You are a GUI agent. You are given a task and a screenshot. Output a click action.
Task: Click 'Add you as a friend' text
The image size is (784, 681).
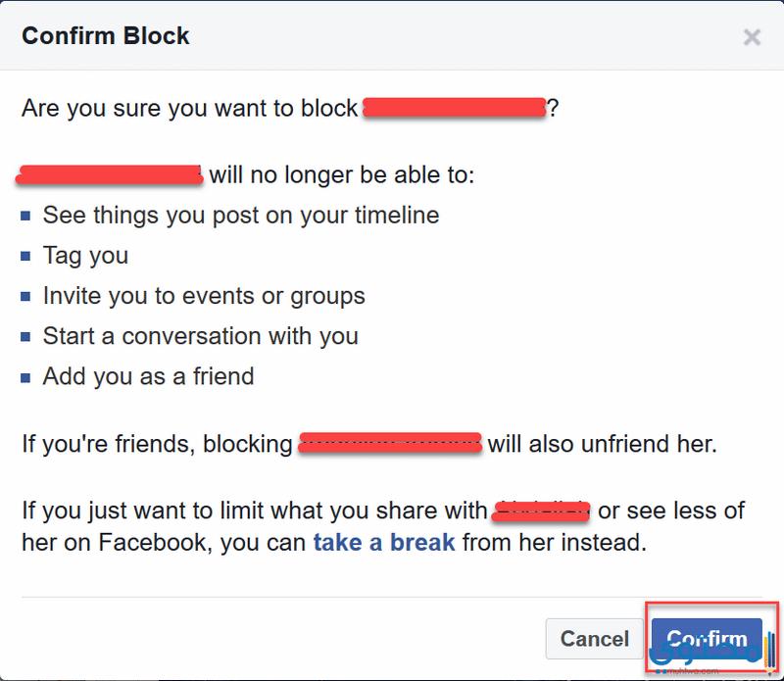(149, 376)
